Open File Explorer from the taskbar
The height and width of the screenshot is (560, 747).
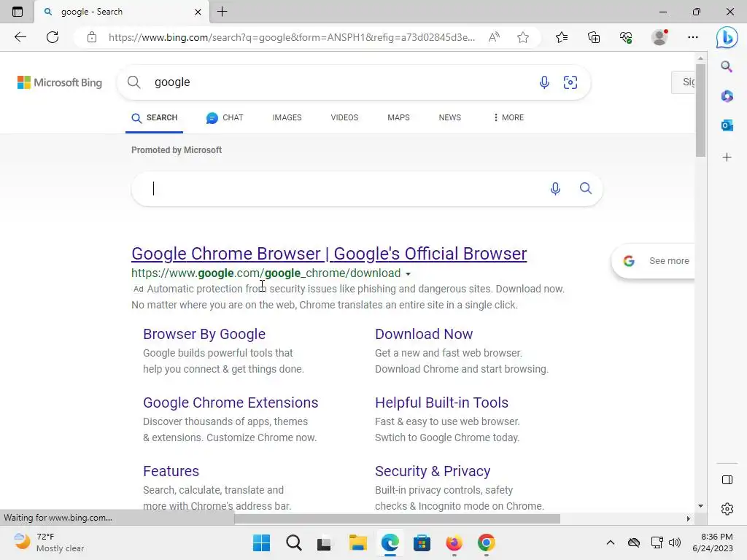pos(357,542)
